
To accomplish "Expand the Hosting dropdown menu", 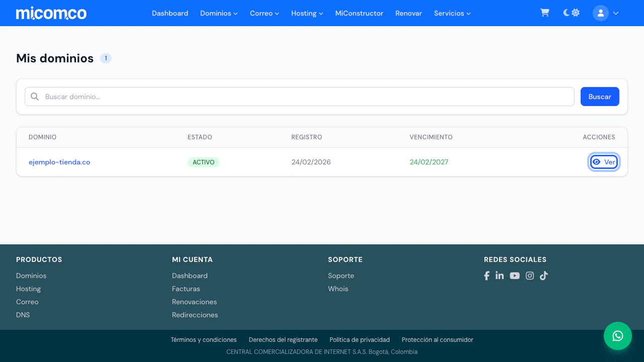I will [307, 13].
